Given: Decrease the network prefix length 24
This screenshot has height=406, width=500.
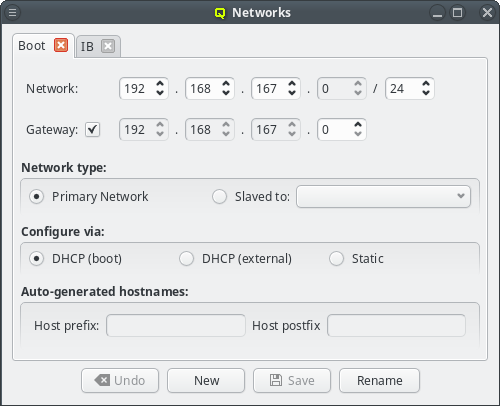Looking at the screenshot, I should (426, 93).
